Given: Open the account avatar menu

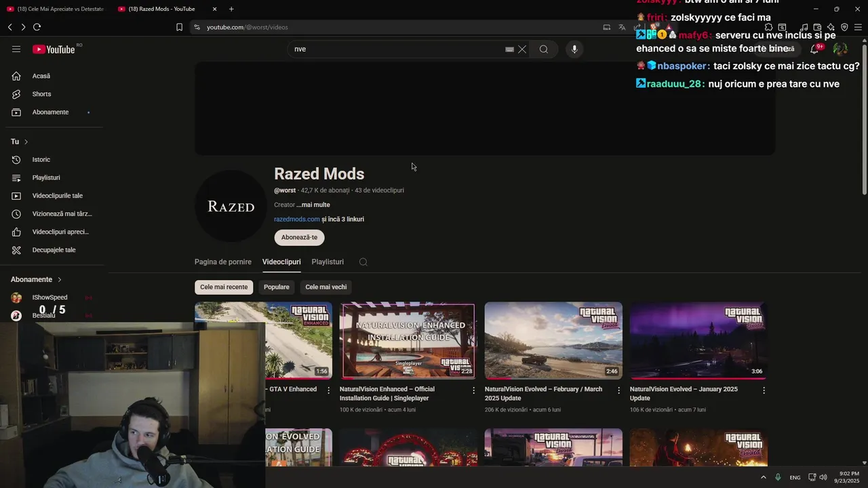Looking at the screenshot, I should 840,49.
